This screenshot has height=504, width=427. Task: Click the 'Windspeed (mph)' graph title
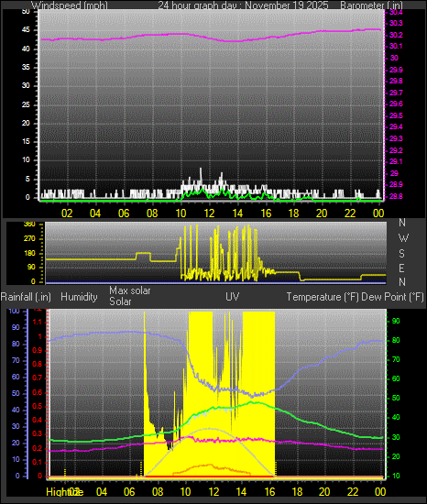70,5
